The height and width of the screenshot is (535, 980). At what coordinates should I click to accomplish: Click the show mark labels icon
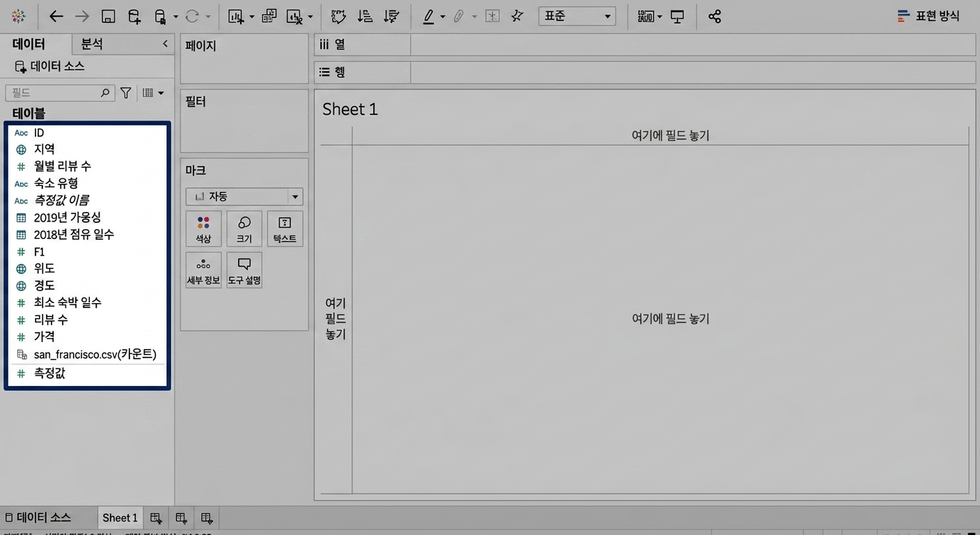492,16
